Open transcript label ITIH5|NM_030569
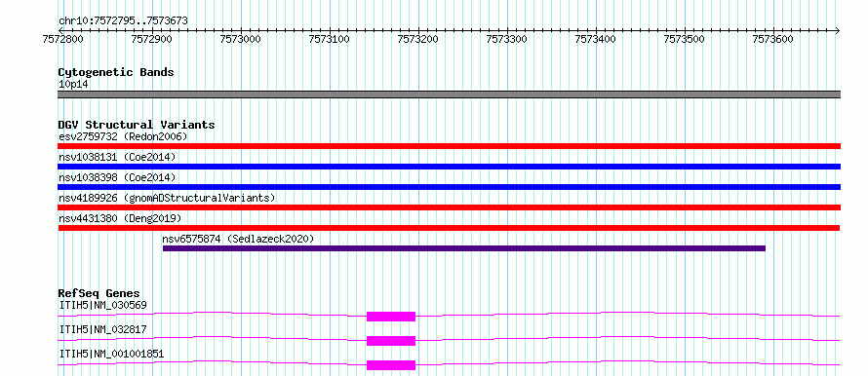 (x=102, y=305)
